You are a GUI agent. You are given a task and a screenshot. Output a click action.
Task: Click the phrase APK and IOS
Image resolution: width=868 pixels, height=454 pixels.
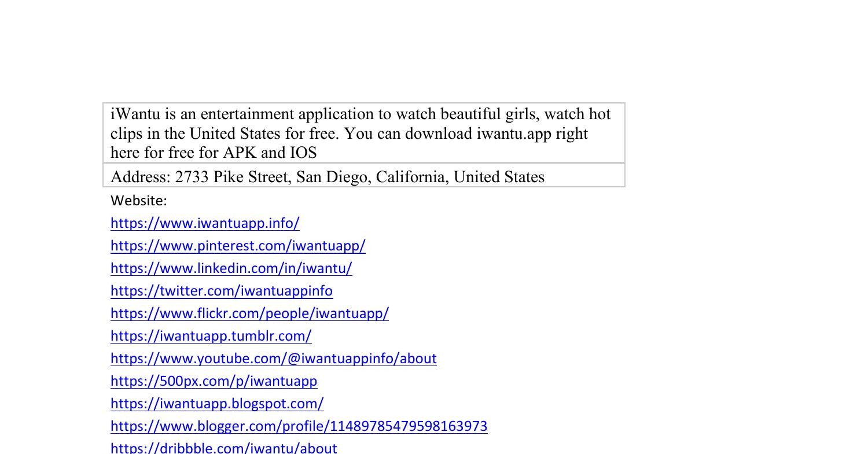(270, 153)
